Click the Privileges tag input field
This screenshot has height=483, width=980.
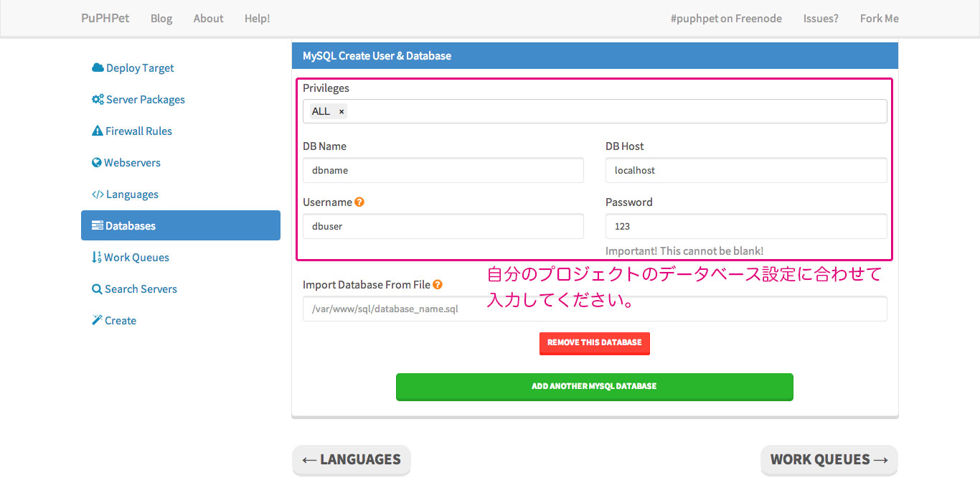[595, 111]
